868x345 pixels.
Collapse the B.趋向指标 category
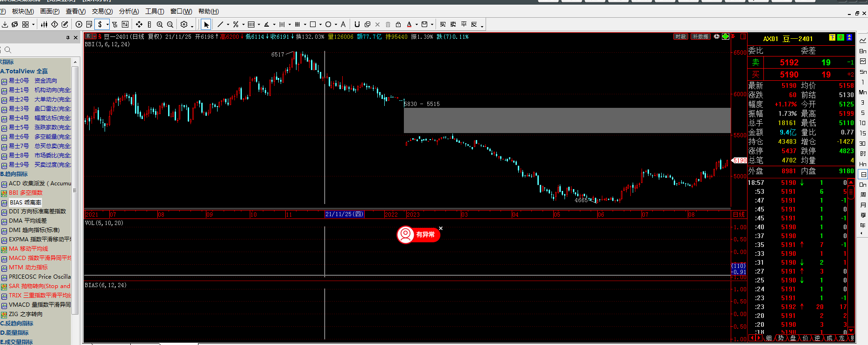coord(14,174)
